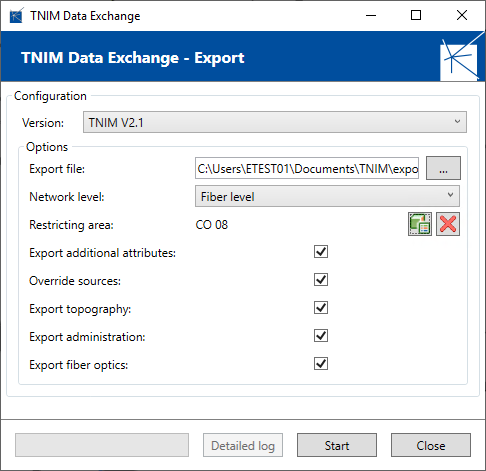Click the Export file path input field
This screenshot has height=471, width=486.
[x=307, y=168]
